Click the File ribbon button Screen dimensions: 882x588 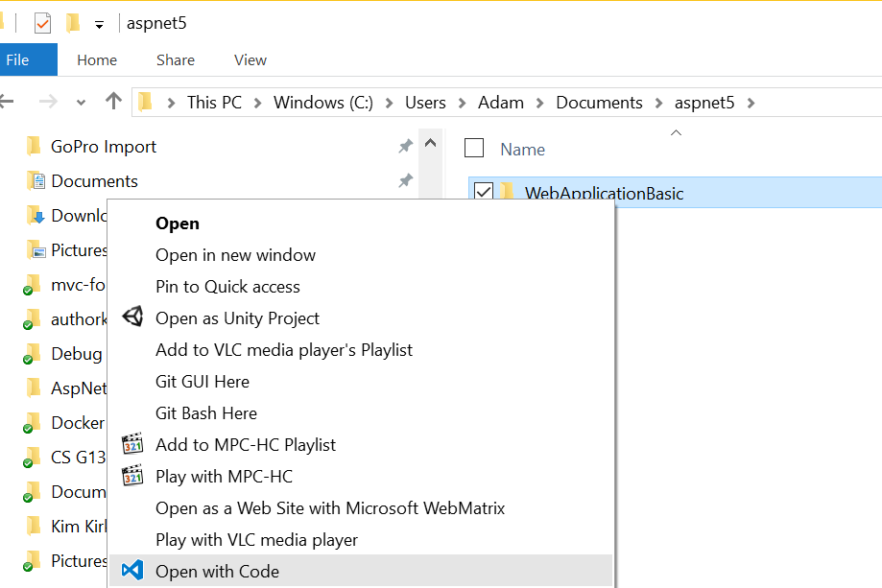[18, 59]
